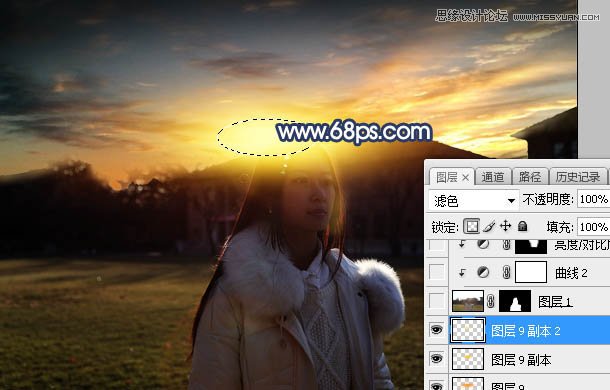Click the 填充 label
This screenshot has width=610, height=390.
tap(560, 227)
